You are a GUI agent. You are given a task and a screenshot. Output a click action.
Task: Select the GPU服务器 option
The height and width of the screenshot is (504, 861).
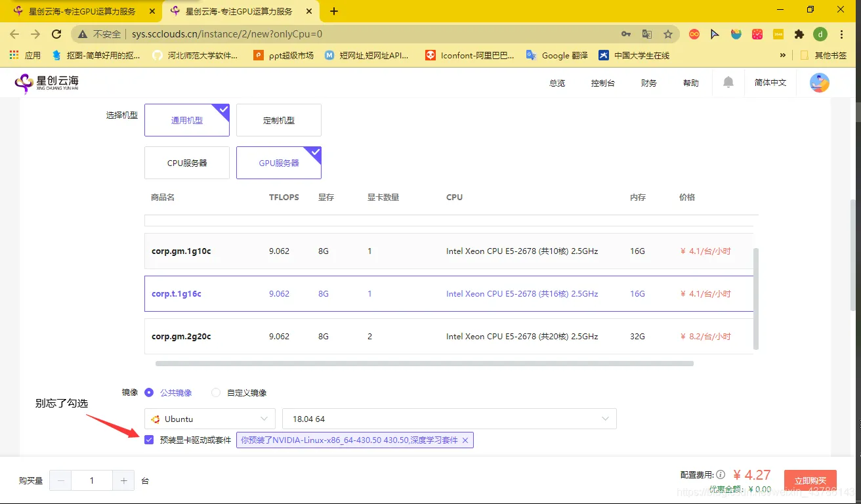pyautogui.click(x=279, y=163)
